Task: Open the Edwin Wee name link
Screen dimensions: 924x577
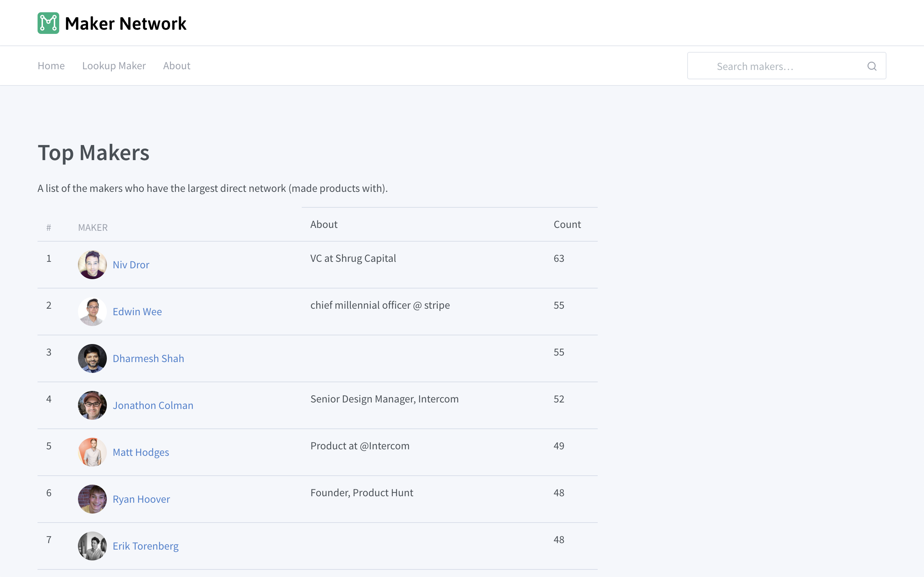Action: 137,311
